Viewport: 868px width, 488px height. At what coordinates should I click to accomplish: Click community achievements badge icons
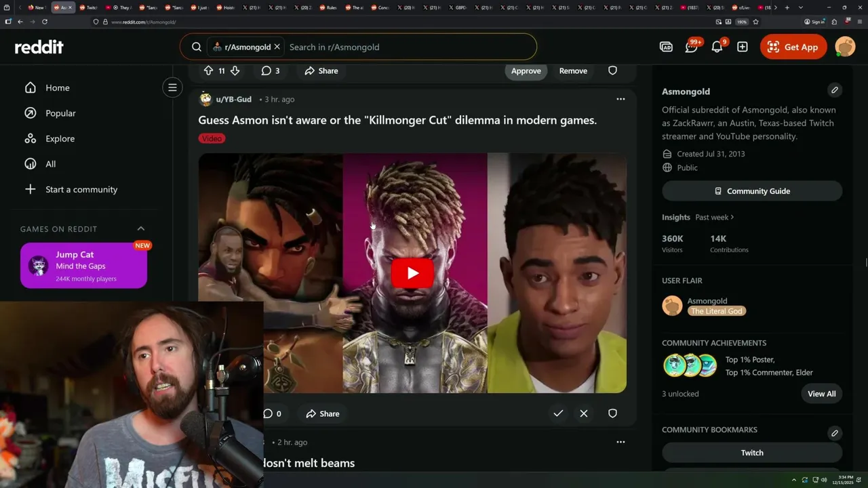(x=690, y=365)
